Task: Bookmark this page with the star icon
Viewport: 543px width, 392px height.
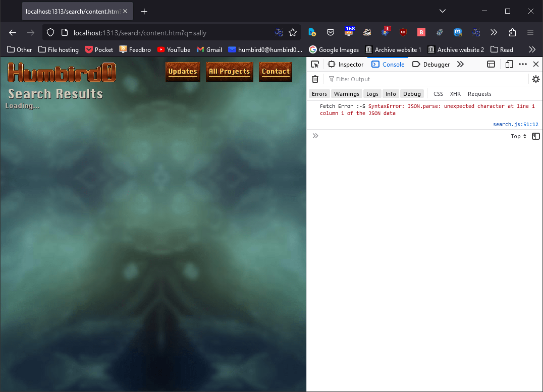Action: pyautogui.click(x=293, y=33)
